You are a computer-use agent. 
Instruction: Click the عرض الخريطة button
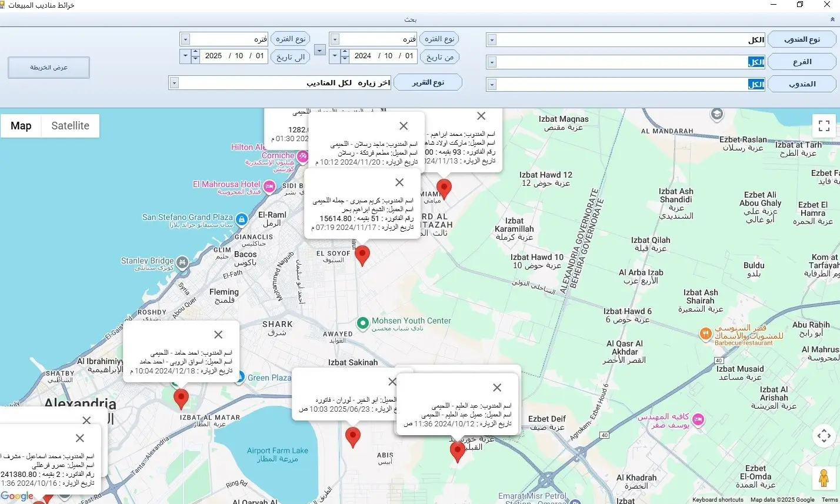click(x=49, y=68)
